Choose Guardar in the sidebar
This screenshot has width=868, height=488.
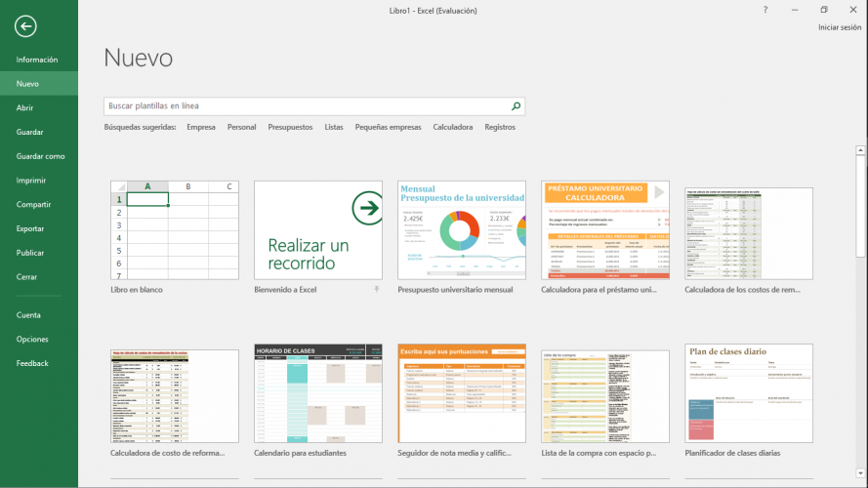(39, 132)
